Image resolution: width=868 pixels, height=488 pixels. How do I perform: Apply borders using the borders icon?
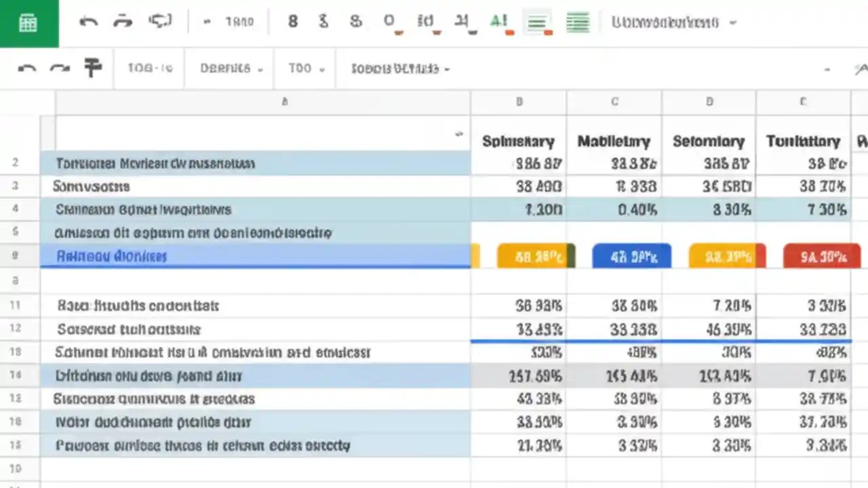(425, 21)
